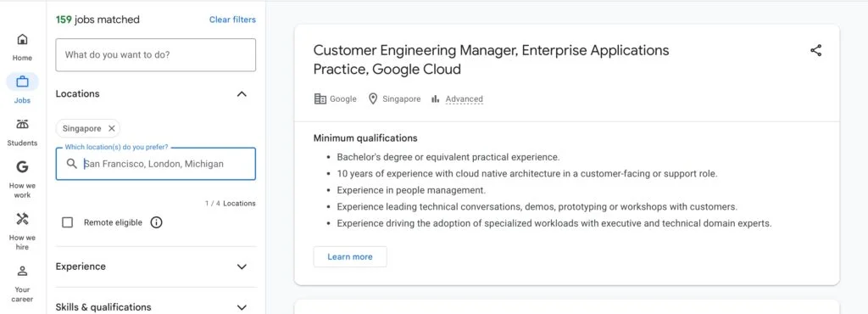The image size is (868, 314).
Task: Click the Singapore location text on job card
Action: 401,99
